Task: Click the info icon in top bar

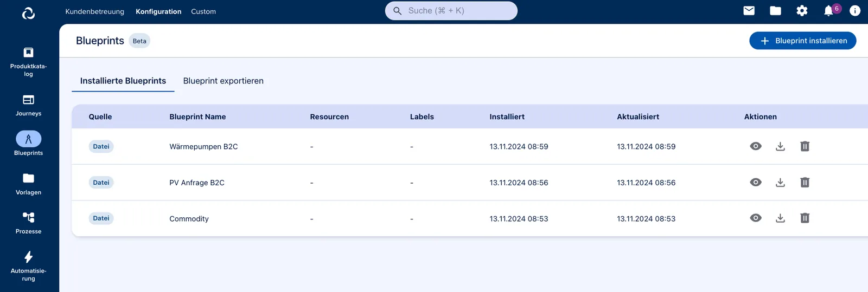Action: (x=855, y=11)
